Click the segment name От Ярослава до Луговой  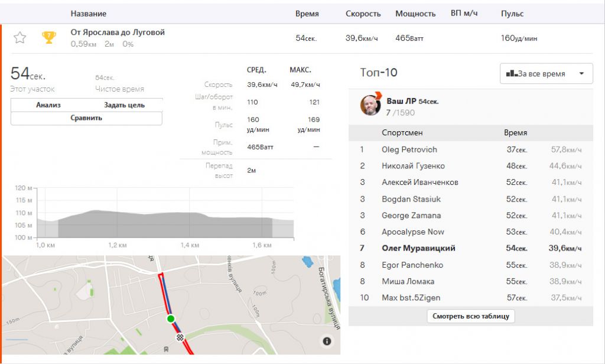(x=118, y=32)
